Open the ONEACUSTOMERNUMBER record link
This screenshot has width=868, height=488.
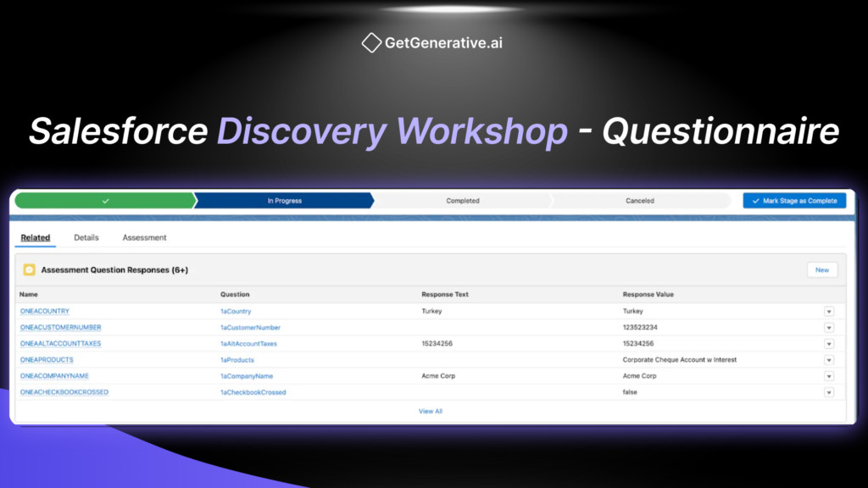coord(61,328)
